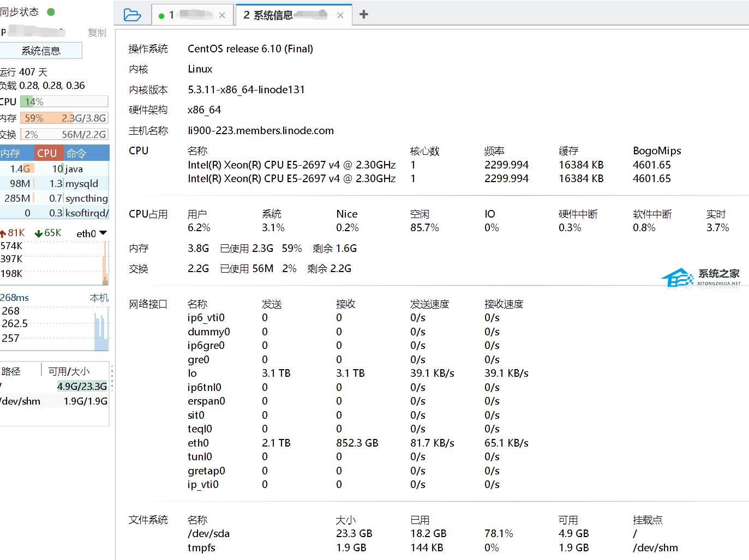
Task: Select the syncthing process row
Action: (x=55, y=198)
